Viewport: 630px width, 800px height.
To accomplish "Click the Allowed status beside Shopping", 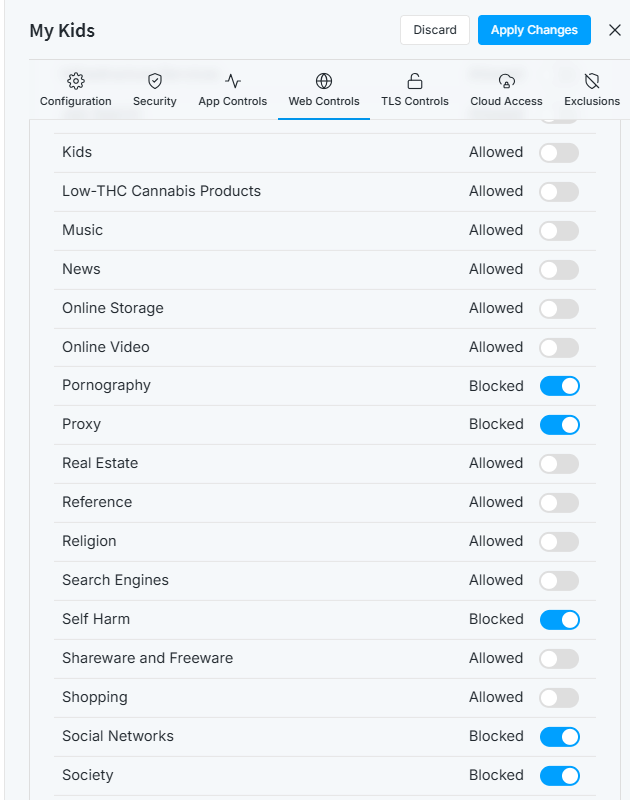I will [x=496, y=697].
